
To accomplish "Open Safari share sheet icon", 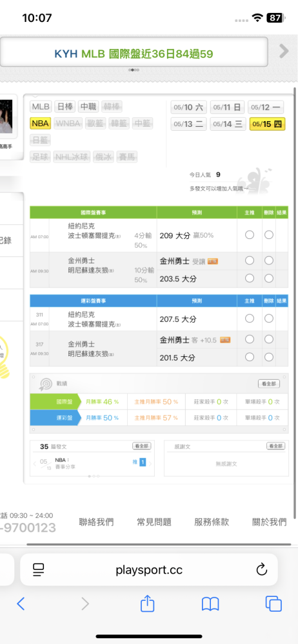I will tap(147, 603).
